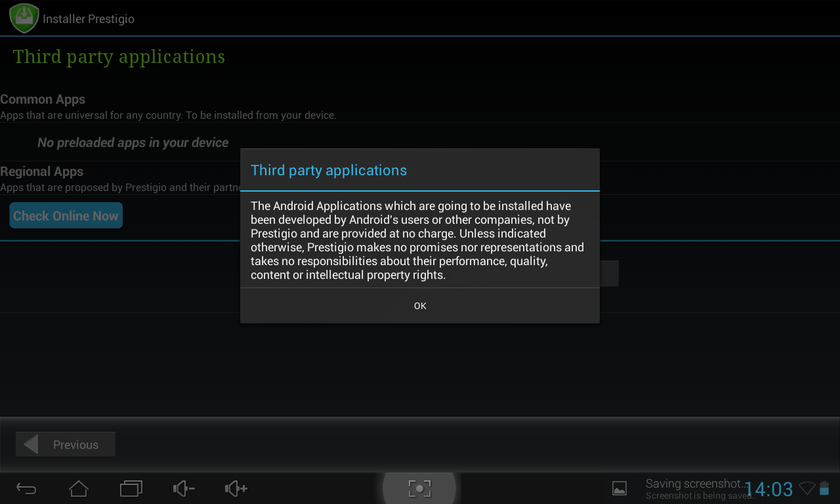This screenshot has width=840, height=504.
Task: Select the green Third party applications heading
Action: click(119, 57)
